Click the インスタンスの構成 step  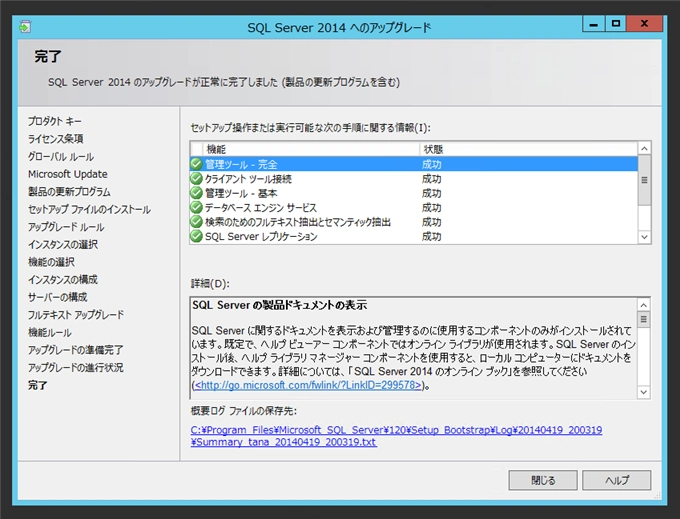click(63, 279)
